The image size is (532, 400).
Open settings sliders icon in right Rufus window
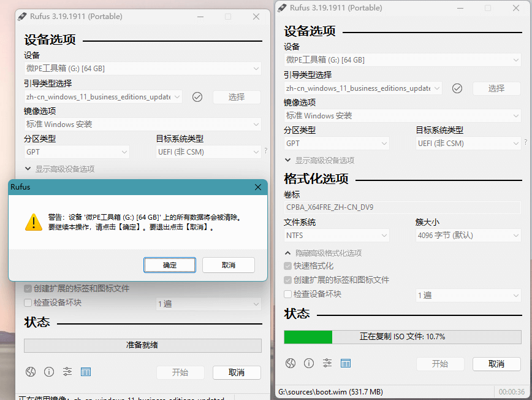pyautogui.click(x=327, y=364)
